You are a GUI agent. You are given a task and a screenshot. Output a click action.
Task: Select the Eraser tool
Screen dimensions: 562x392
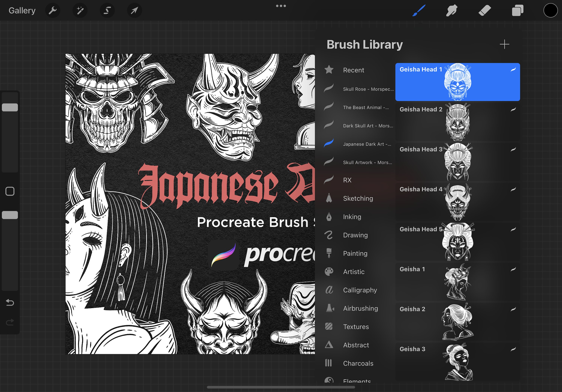pos(485,10)
